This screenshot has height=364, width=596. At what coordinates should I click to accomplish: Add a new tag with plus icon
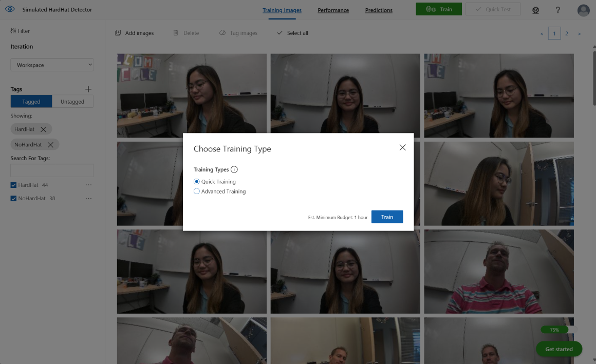point(88,89)
